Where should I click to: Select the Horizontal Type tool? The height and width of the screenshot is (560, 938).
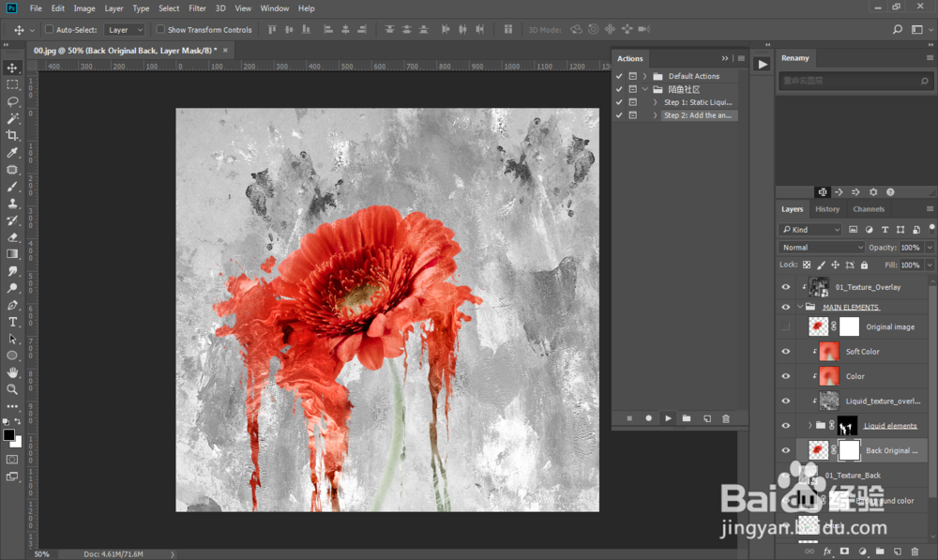(x=12, y=322)
